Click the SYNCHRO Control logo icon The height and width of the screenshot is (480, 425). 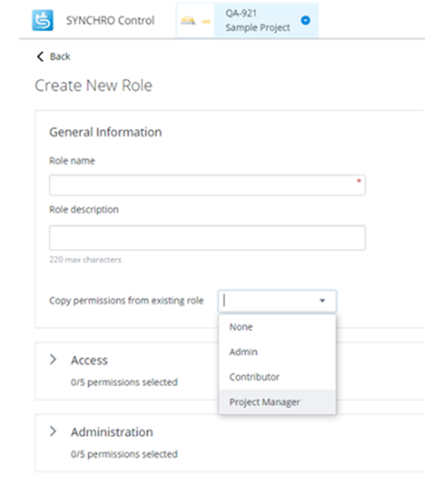42,20
